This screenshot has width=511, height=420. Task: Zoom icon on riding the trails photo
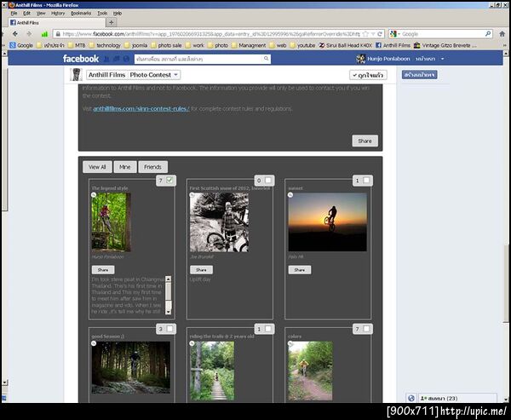coord(192,343)
